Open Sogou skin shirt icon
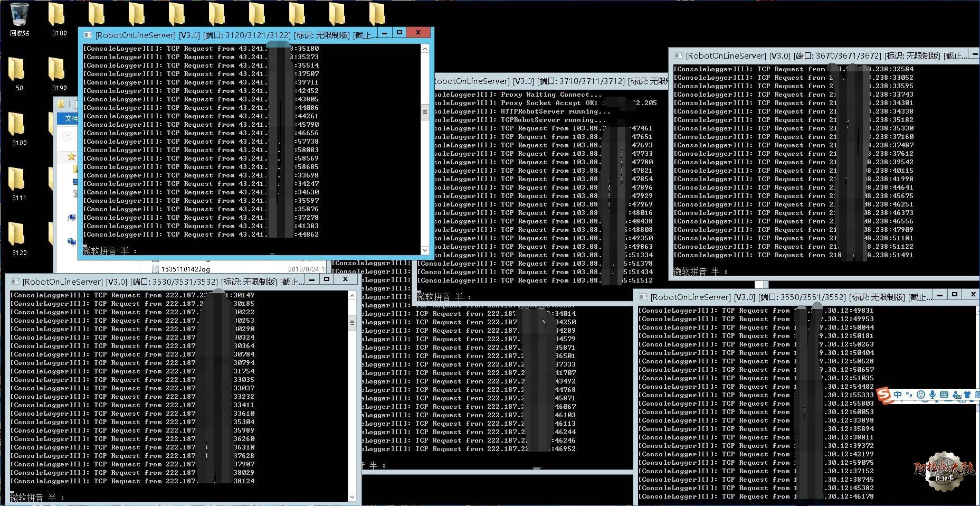 pos(967,395)
